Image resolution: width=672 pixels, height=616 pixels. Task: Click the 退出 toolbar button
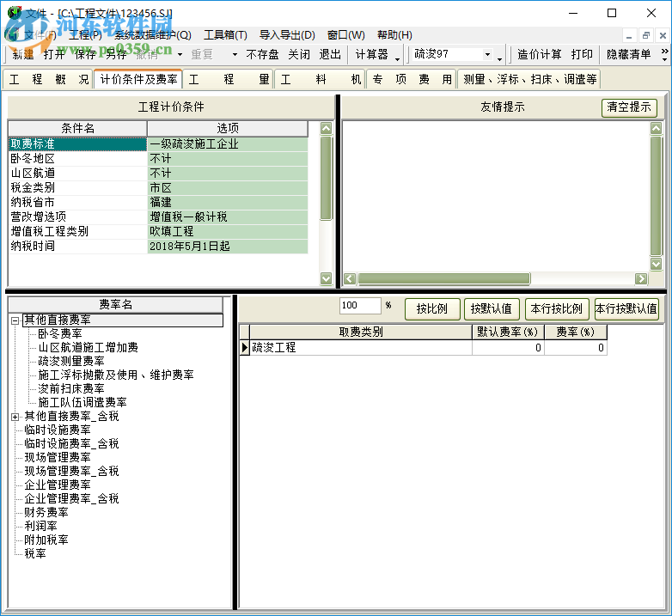pos(330,54)
